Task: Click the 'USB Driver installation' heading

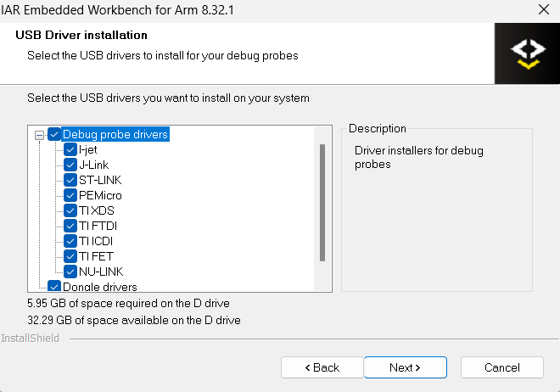Action: click(x=81, y=35)
